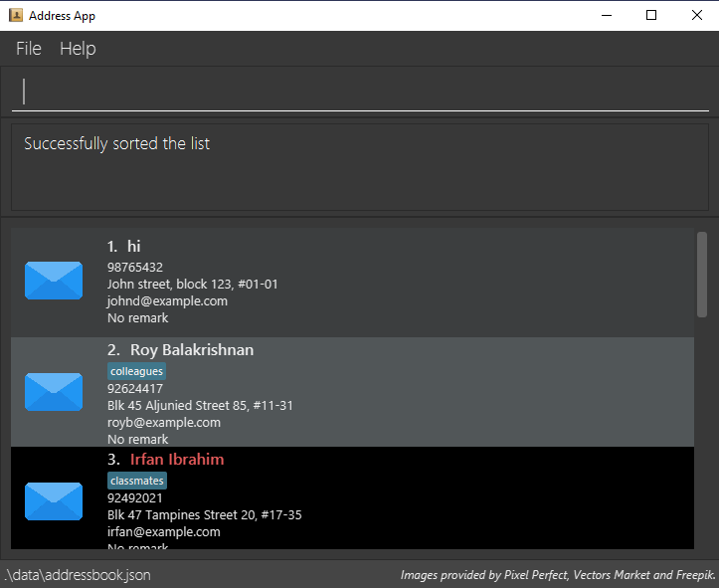Viewport: 719px width, 588px height.
Task: Click the Images provided by credits text
Action: pos(558,575)
